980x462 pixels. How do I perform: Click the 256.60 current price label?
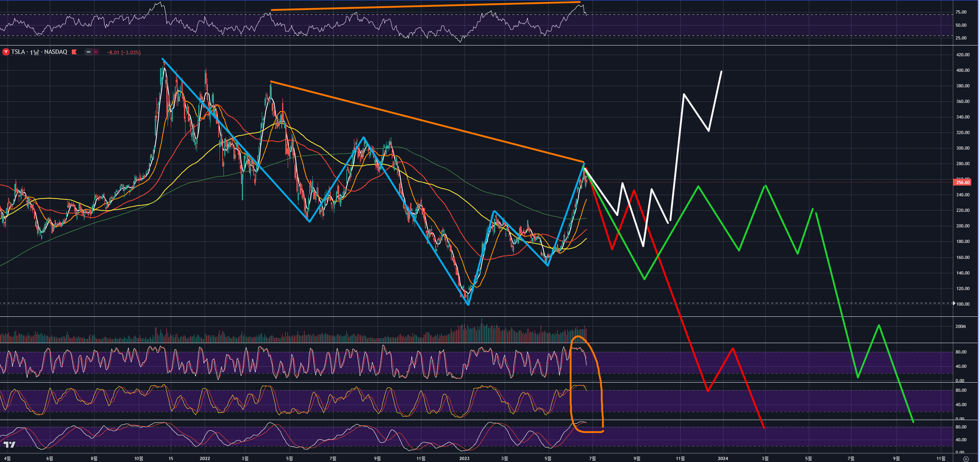coord(962,182)
